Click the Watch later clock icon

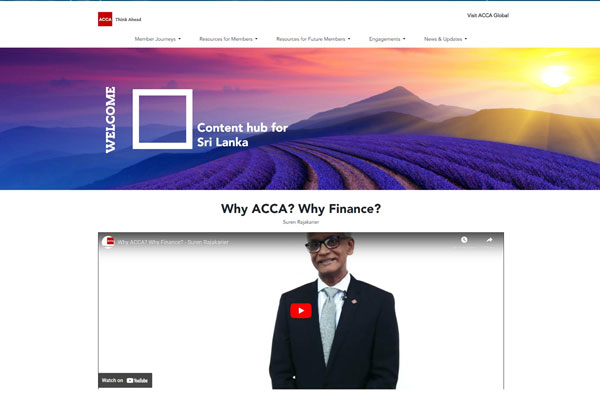tap(464, 240)
